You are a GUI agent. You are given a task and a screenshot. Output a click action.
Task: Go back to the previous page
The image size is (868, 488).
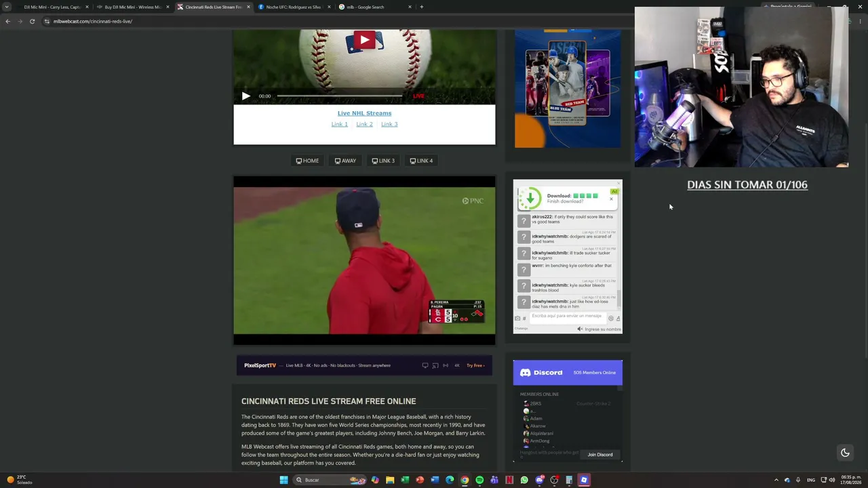pyautogui.click(x=7, y=21)
